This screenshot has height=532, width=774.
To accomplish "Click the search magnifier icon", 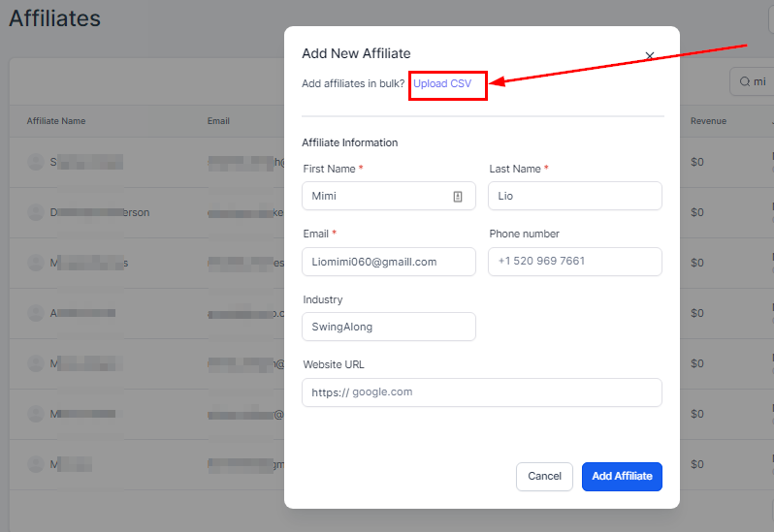I will (x=745, y=82).
